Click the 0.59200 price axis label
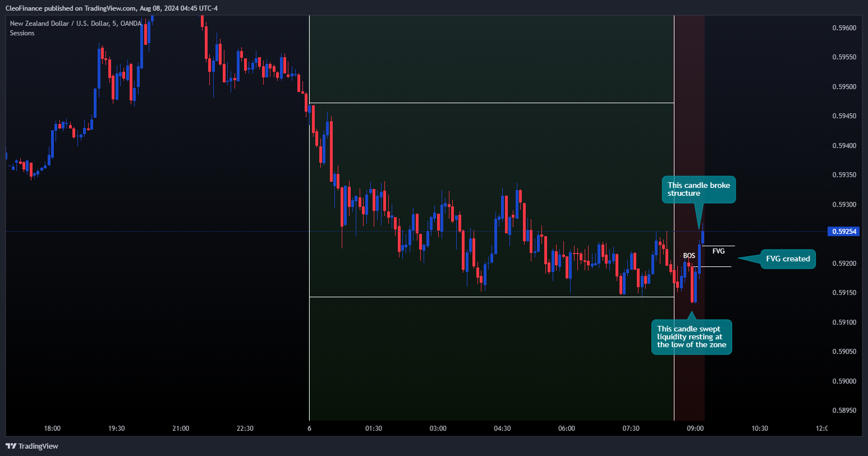 click(844, 264)
